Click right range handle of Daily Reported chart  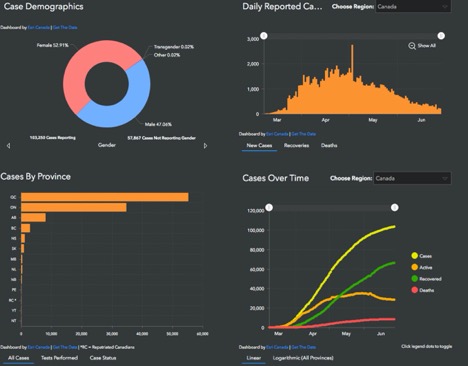tap(441, 36)
